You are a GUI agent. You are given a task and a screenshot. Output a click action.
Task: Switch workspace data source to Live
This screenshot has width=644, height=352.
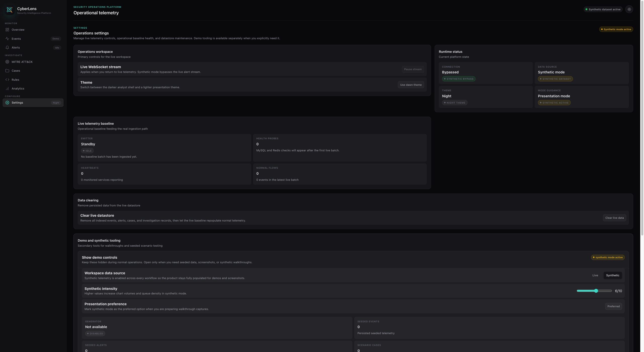click(x=595, y=275)
